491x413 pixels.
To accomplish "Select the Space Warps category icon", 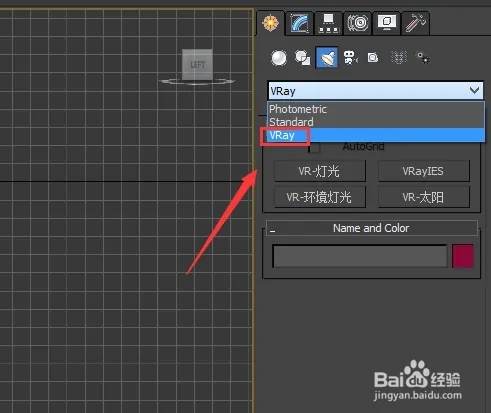I will 398,58.
